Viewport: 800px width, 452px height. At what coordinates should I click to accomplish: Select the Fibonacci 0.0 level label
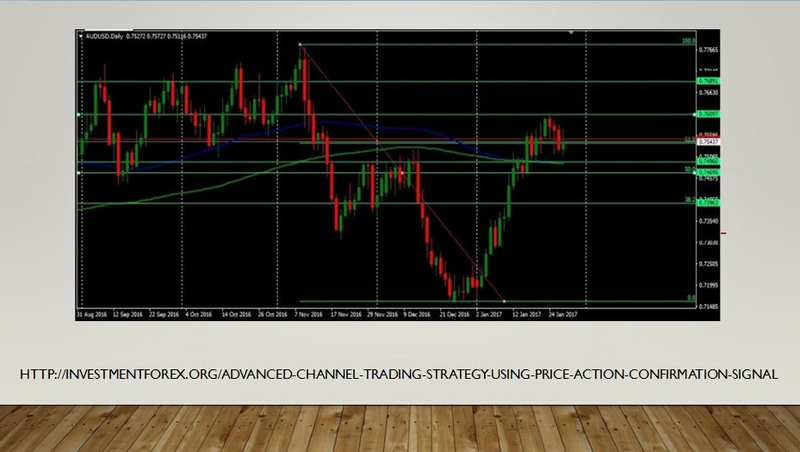[x=689, y=298]
